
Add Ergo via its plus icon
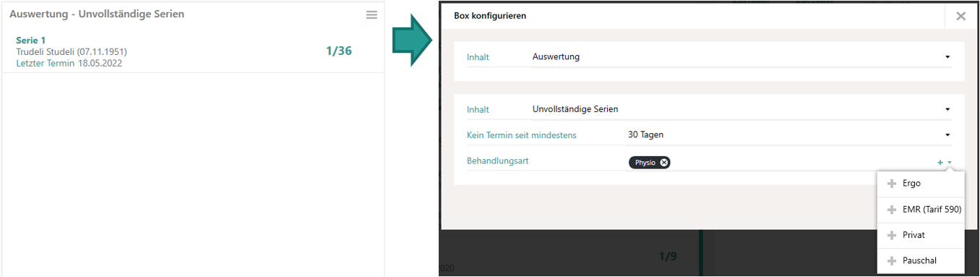(891, 184)
